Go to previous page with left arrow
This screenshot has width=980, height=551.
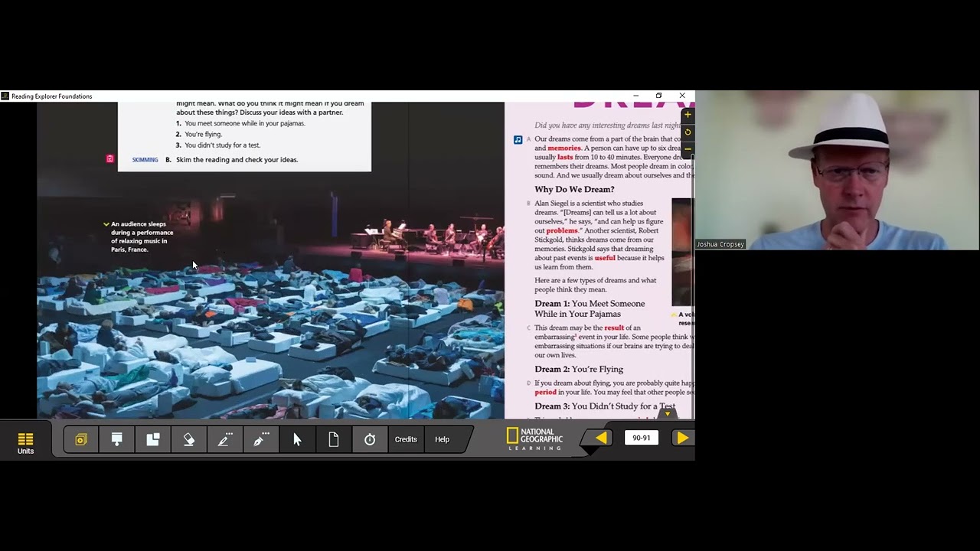coord(601,438)
